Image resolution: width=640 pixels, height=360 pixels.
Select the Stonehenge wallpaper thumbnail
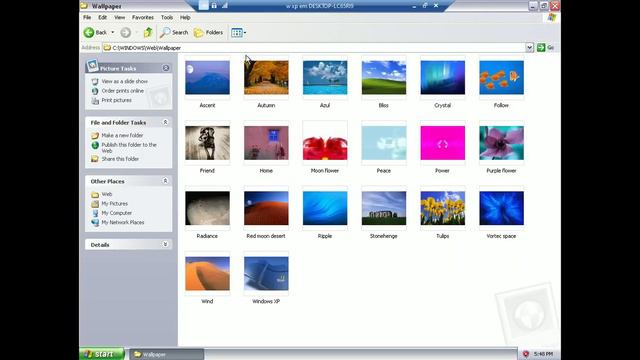384,208
